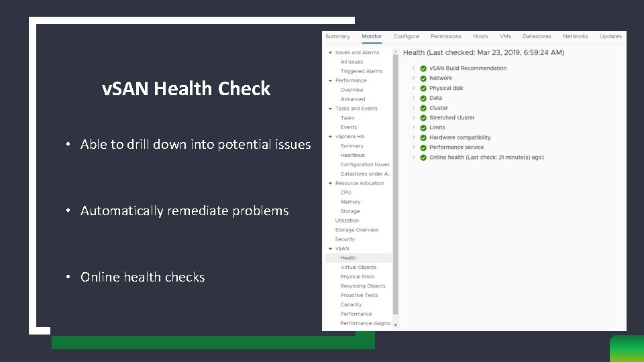Screen dimensions: 644x362
Task: Switch to the Configure tab
Action: click(407, 36)
